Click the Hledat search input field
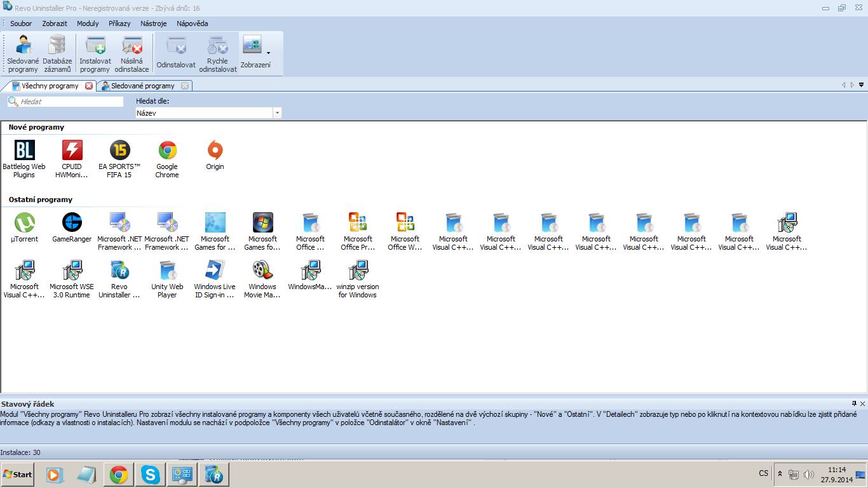 pos(70,102)
